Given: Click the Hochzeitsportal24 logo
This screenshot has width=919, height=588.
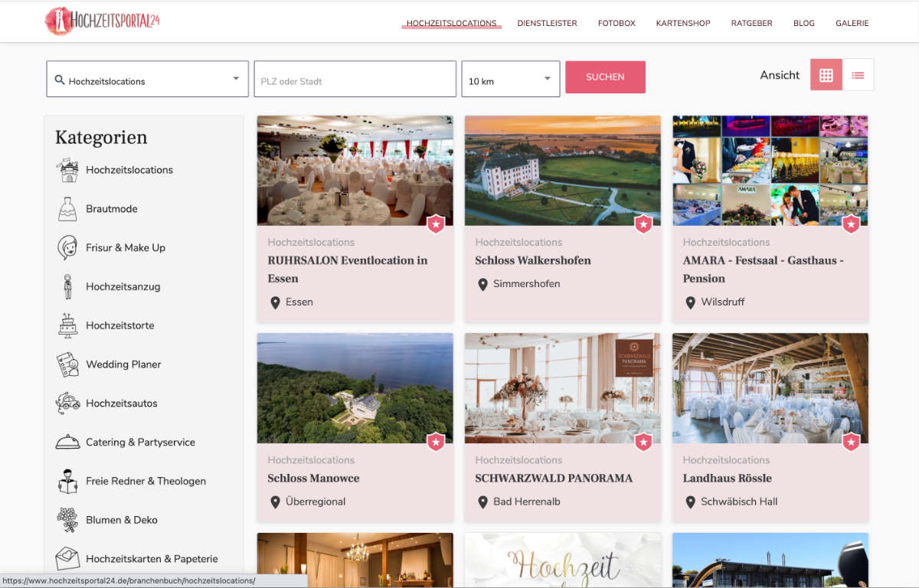Looking at the screenshot, I should [x=103, y=21].
